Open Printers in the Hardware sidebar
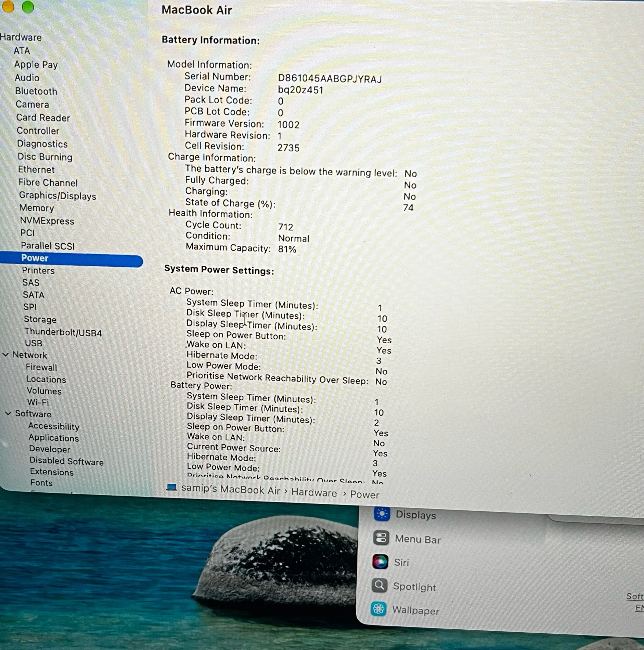The image size is (644, 650). point(38,270)
